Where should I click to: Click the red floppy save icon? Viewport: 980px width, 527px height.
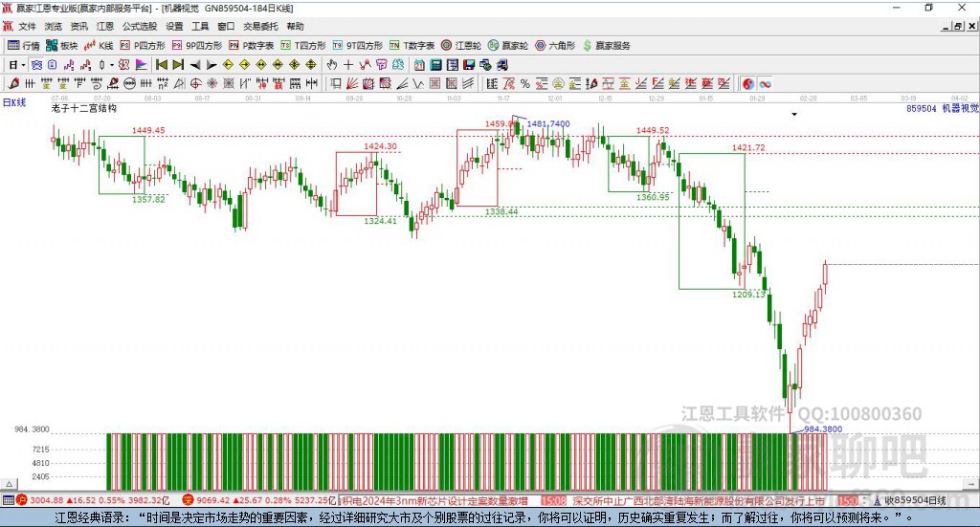tap(469, 65)
